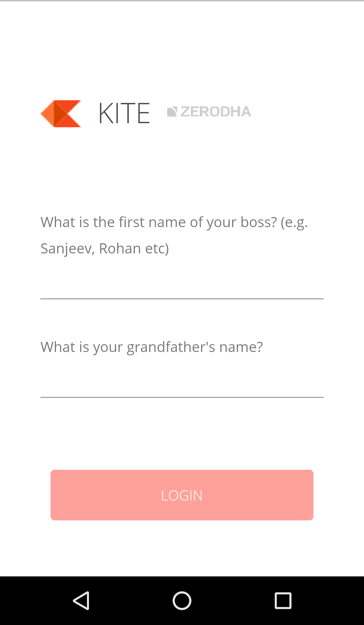Tap the orange Kite logo icon
364x625 pixels.
(x=61, y=114)
